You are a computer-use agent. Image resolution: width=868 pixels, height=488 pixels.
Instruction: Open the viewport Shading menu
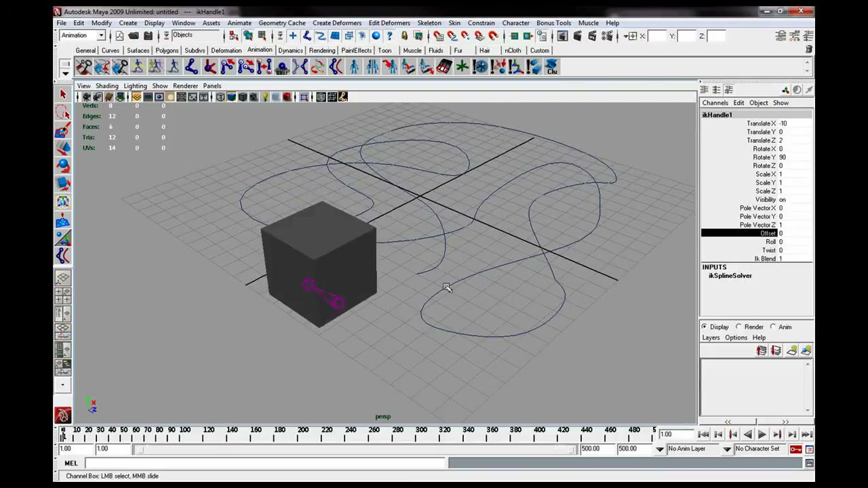click(106, 86)
